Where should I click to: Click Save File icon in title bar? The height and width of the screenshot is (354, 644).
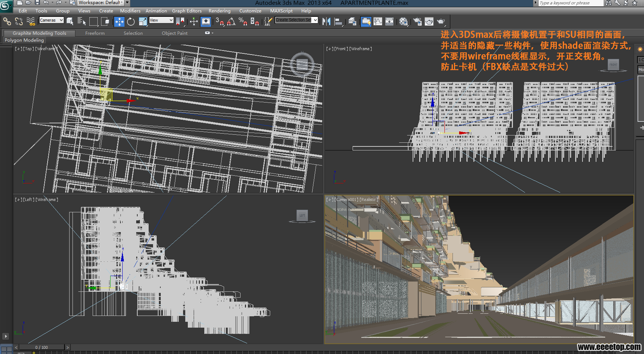[x=37, y=3]
